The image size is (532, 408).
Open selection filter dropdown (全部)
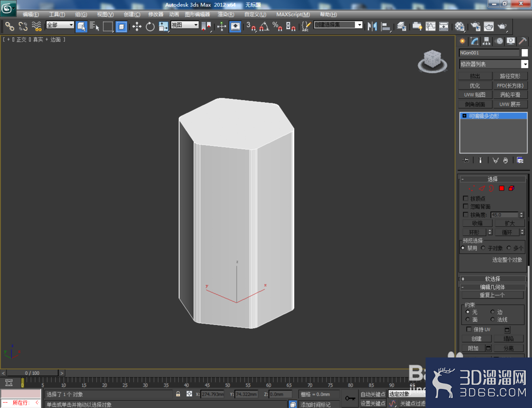[x=60, y=25]
